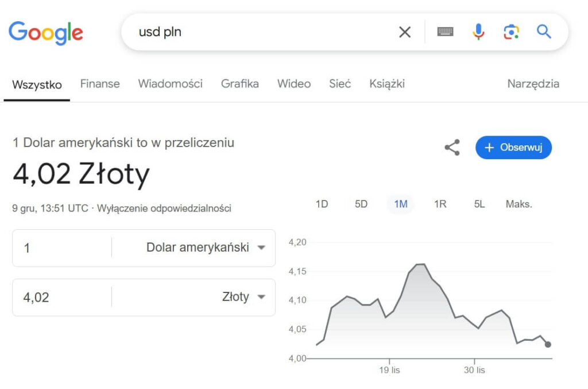588x389 pixels.
Task: Open Google Lens camera search
Action: point(510,32)
